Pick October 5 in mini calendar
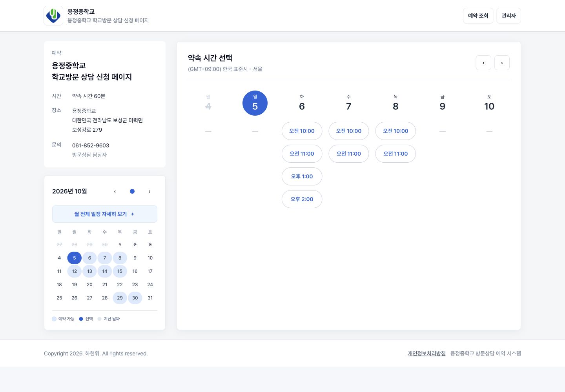 tap(75, 258)
